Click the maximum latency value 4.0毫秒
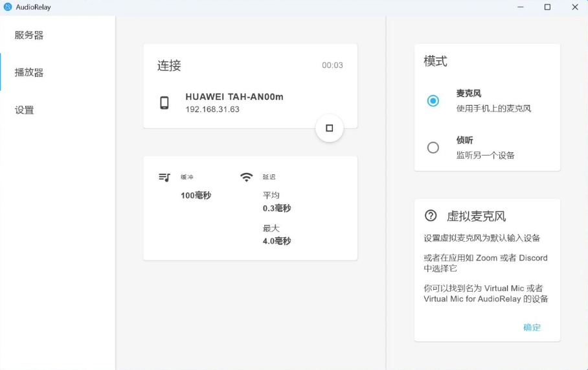The width and height of the screenshot is (588, 370). click(277, 241)
